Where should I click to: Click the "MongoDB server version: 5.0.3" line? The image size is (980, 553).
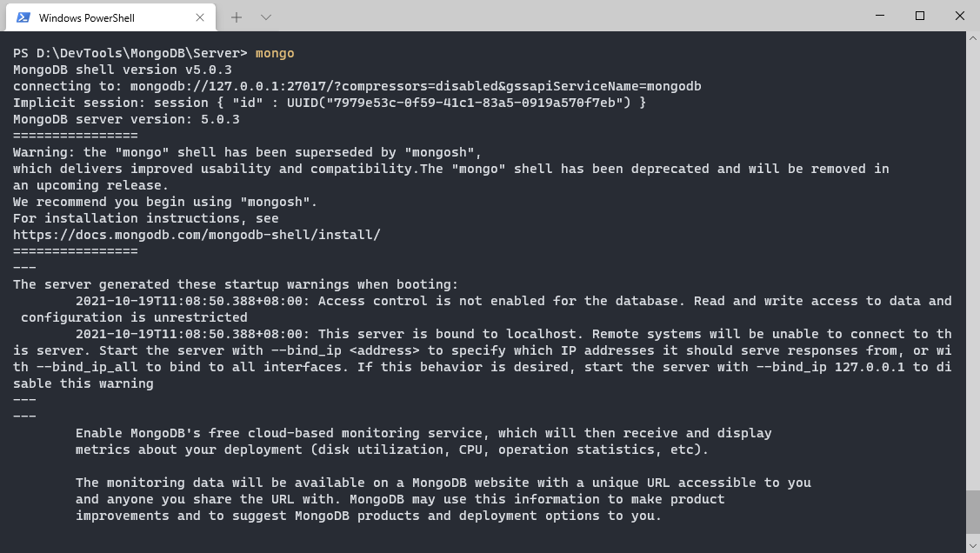pos(126,119)
